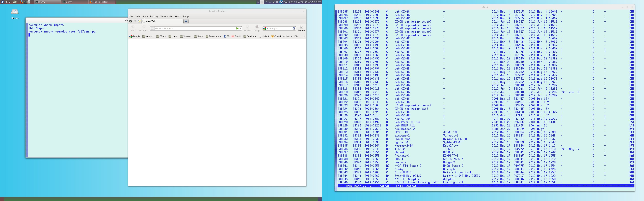Viewport: 644px width, 201px height.
Task: Open the Gmail bookmark
Action: (x=236, y=37)
